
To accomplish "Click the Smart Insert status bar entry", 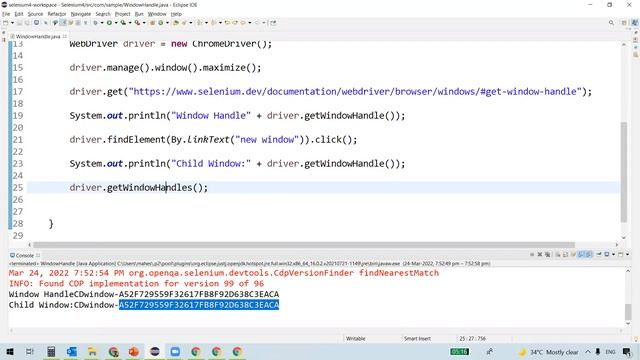I will click(417, 338).
